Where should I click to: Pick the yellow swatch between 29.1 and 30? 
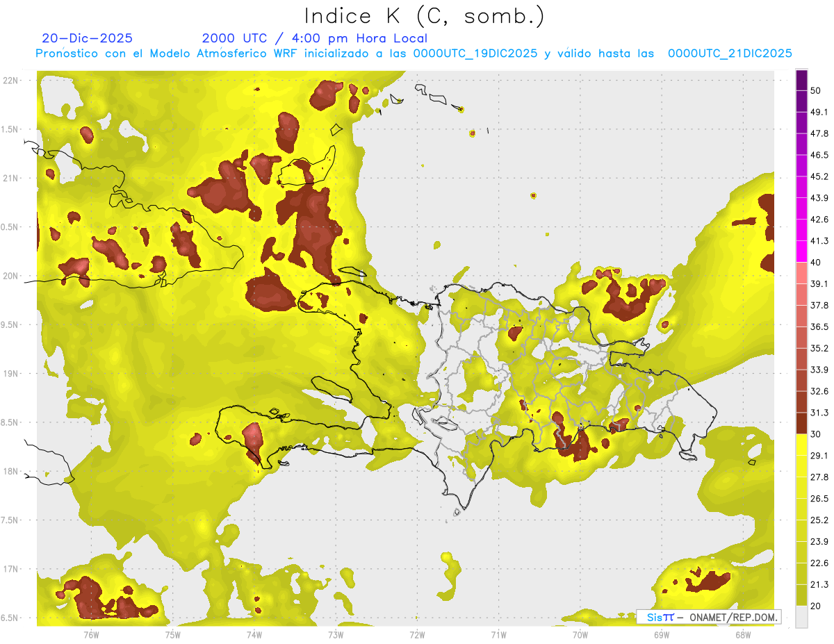(x=802, y=445)
